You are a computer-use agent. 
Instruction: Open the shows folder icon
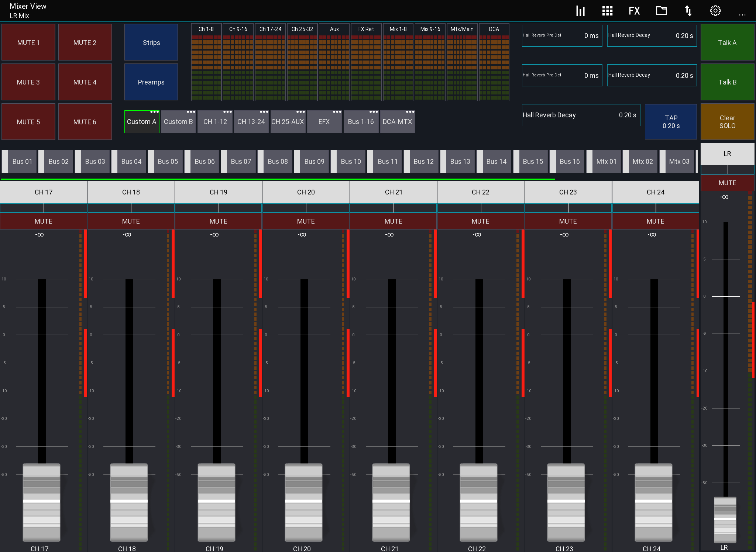(x=661, y=11)
